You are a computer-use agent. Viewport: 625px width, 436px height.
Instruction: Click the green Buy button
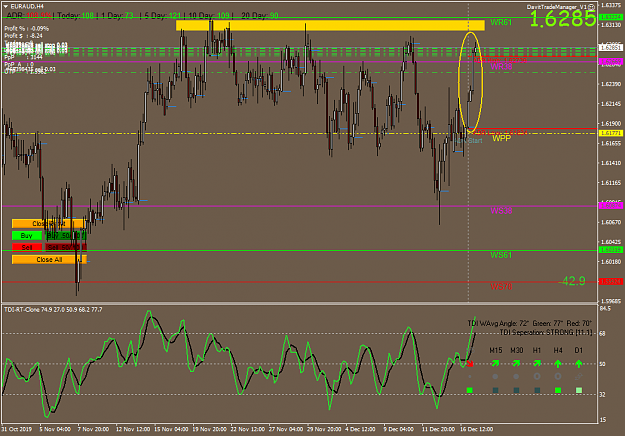point(27,236)
